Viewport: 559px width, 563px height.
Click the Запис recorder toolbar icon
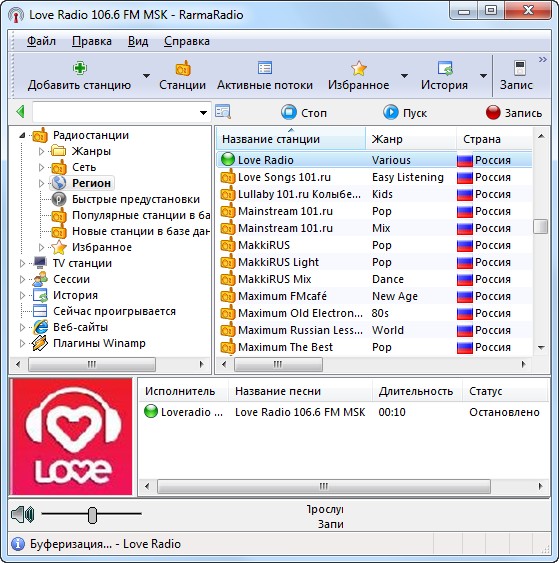point(520,68)
